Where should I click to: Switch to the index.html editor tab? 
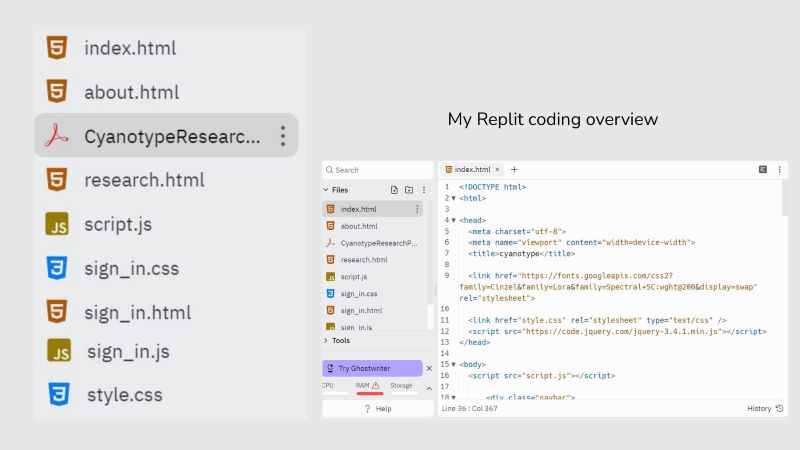point(472,169)
